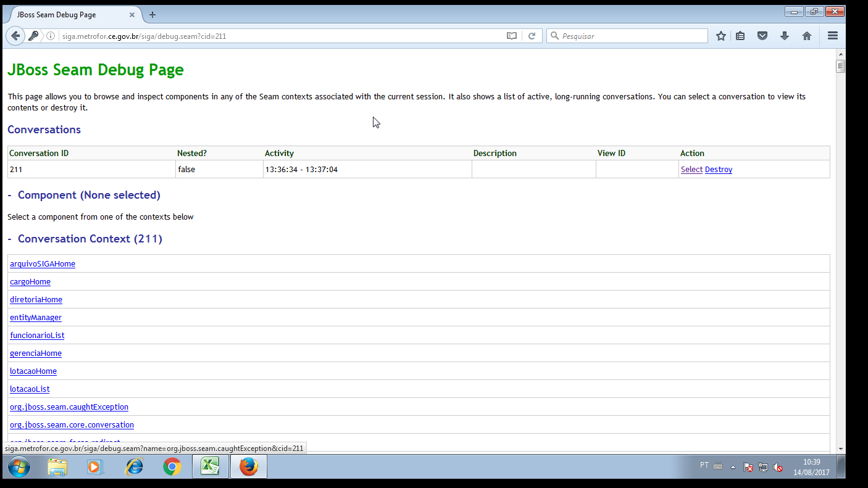
Task: Click the PT language indicator
Action: click(704, 465)
